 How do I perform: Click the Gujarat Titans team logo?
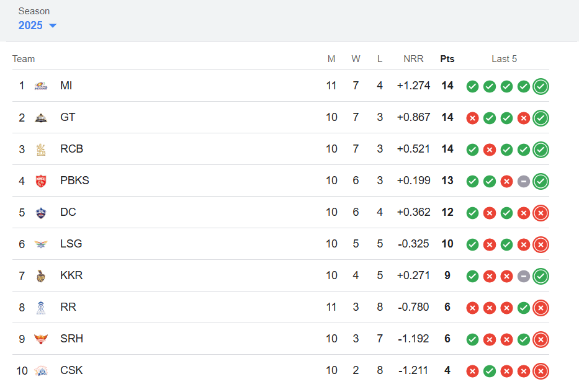click(x=41, y=118)
